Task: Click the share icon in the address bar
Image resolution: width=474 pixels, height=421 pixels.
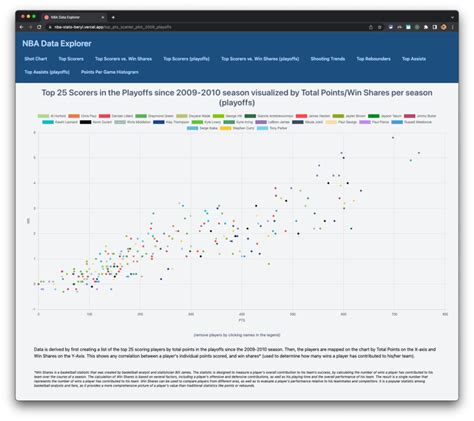Action: click(x=371, y=27)
